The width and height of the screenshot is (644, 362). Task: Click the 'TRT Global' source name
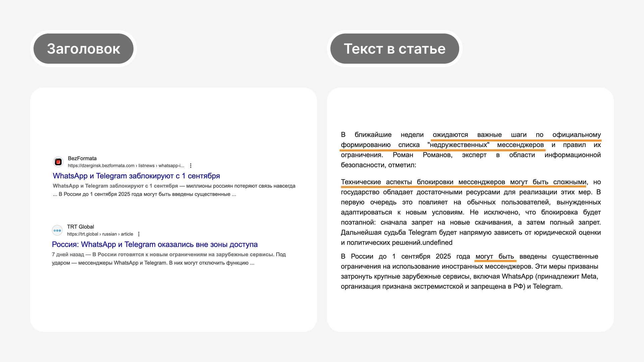80,227
